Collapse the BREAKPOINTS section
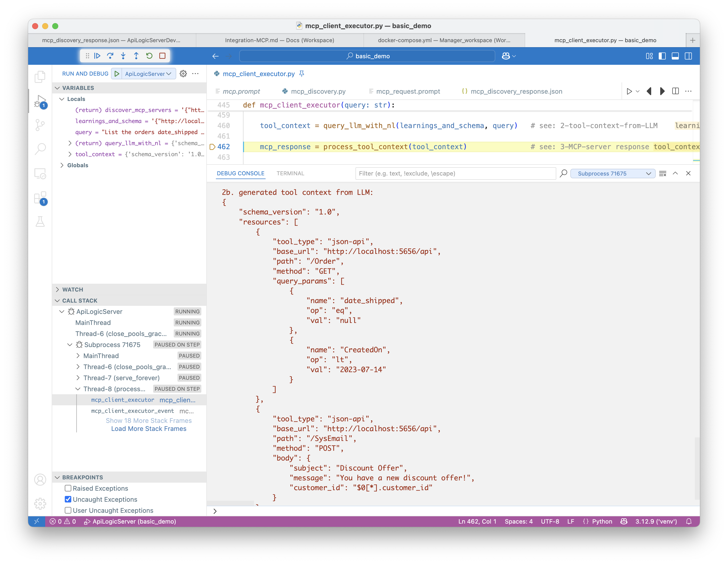The width and height of the screenshot is (728, 564). tap(57, 477)
